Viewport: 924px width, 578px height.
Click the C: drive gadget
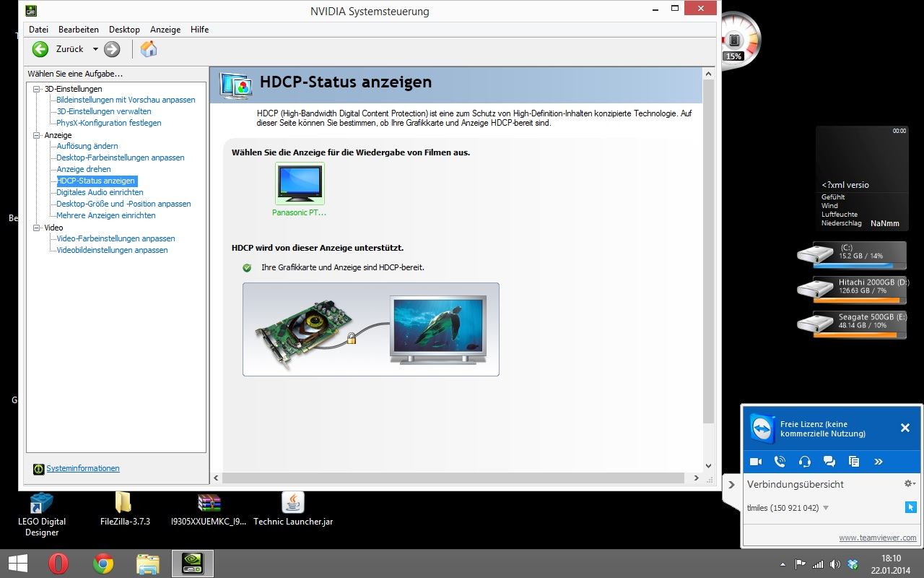click(x=852, y=254)
